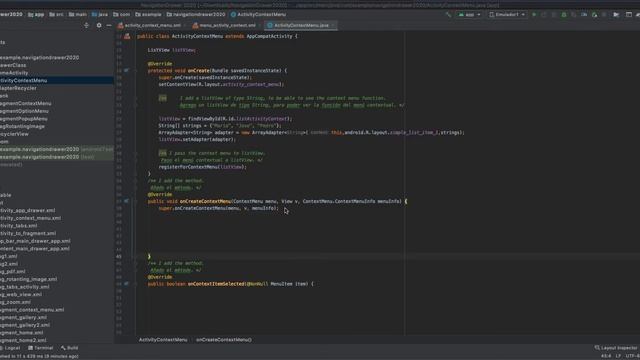
Task: Open the Logcat tool window
Action: tap(10, 348)
